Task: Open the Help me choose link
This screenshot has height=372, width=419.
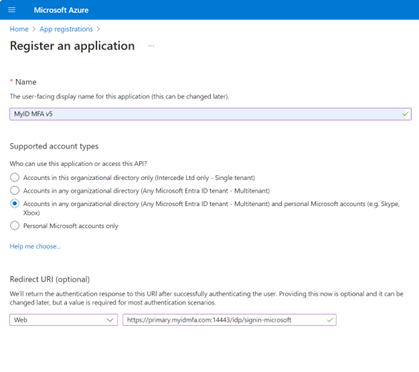Action: coord(35,246)
